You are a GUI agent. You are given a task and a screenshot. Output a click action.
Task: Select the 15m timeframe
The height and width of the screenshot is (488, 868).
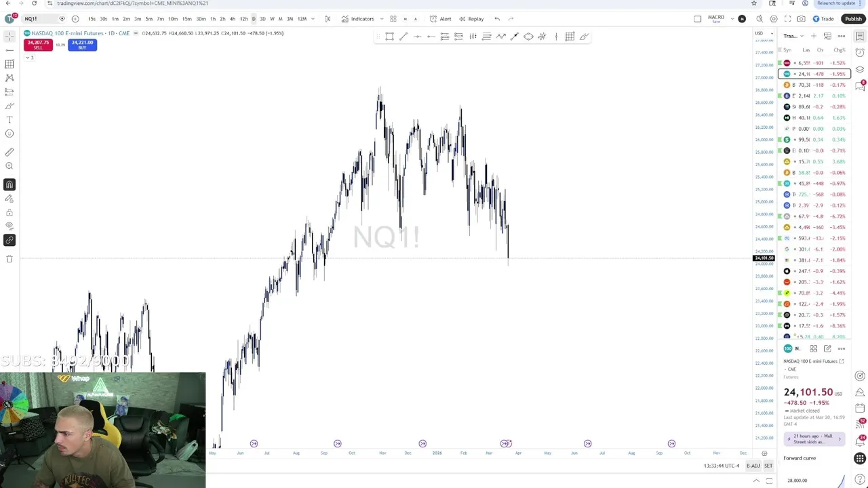pyautogui.click(x=186, y=19)
